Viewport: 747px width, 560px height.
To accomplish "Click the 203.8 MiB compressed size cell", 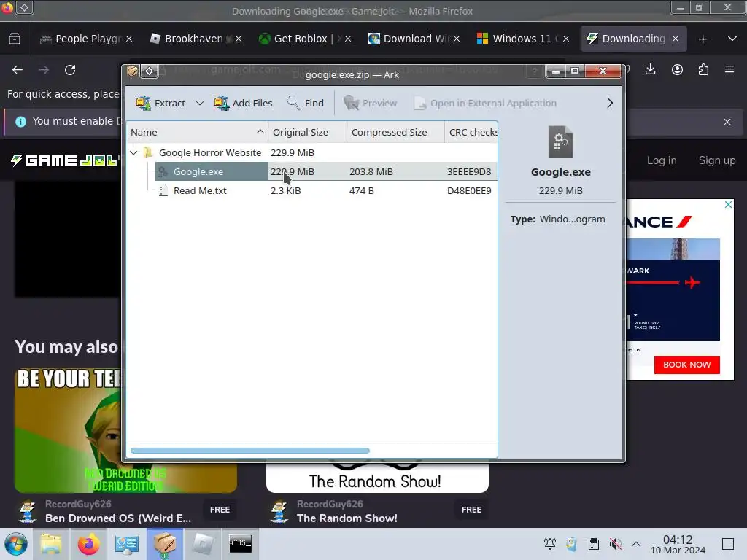I will point(371,171).
